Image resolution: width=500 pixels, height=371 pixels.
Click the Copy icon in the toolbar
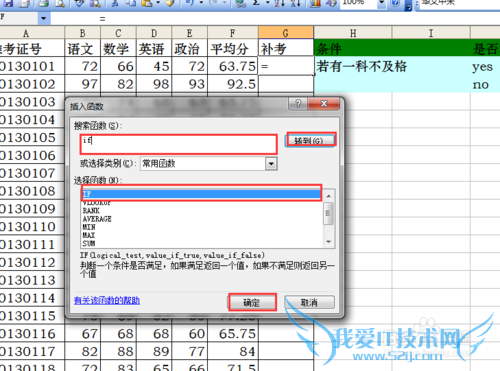click(131, 3)
